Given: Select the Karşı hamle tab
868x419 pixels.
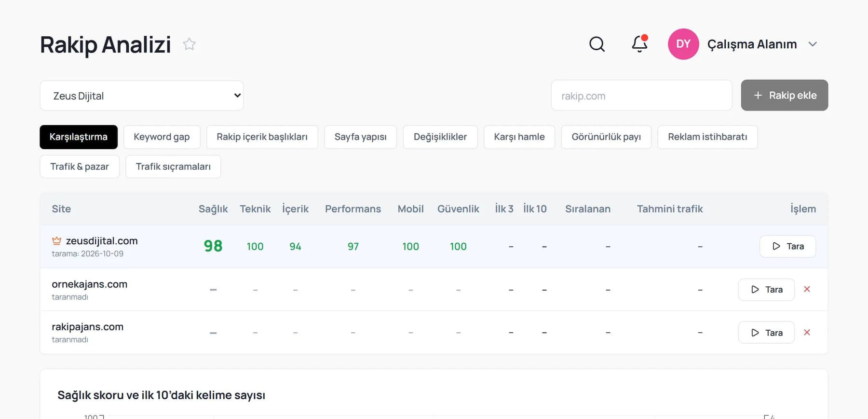Looking at the screenshot, I should point(519,137).
